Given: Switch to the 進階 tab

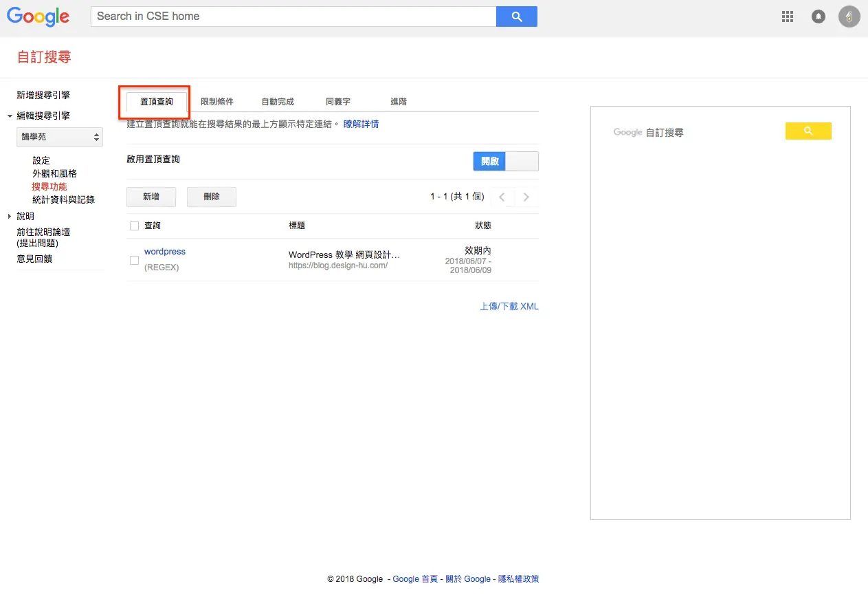Looking at the screenshot, I should (399, 102).
